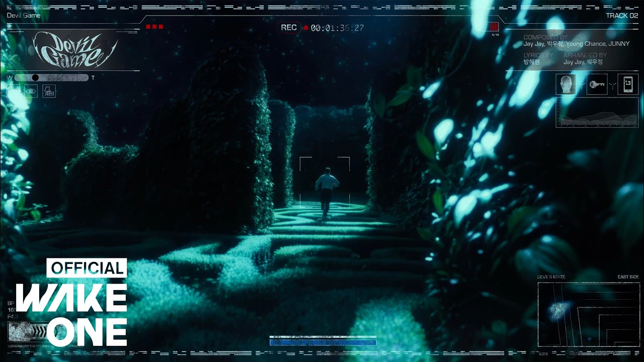Click the EAST SIDE label
This screenshot has height=362, width=644.
628,277
